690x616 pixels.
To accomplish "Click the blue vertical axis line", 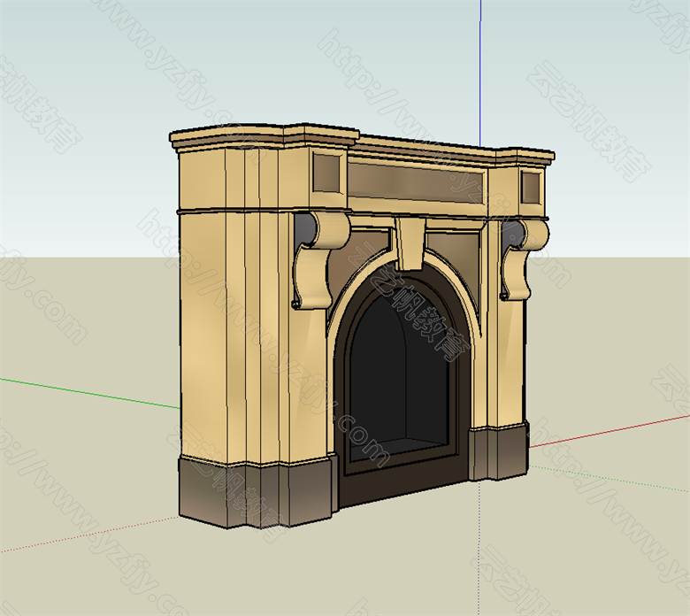I will click(480, 73).
